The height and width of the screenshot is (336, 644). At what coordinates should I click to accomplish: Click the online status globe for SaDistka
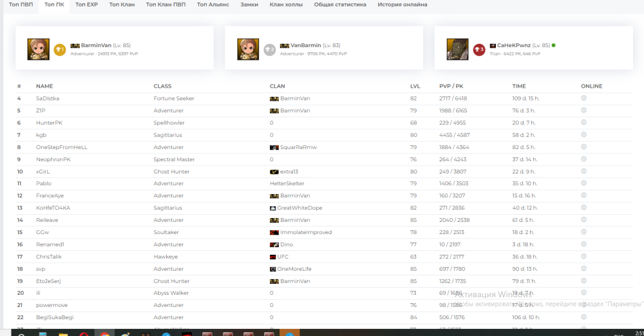pyautogui.click(x=583, y=98)
